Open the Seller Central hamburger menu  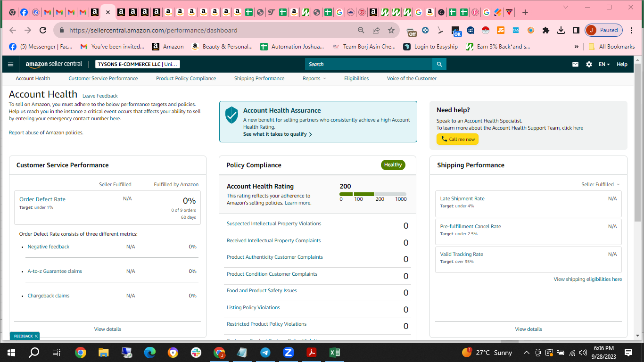click(11, 64)
